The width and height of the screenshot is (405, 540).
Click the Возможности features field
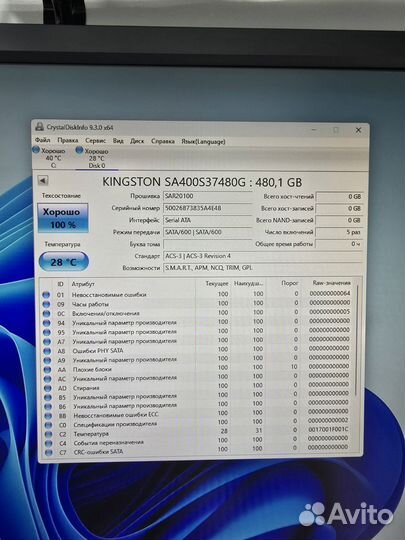pyautogui.click(x=263, y=268)
